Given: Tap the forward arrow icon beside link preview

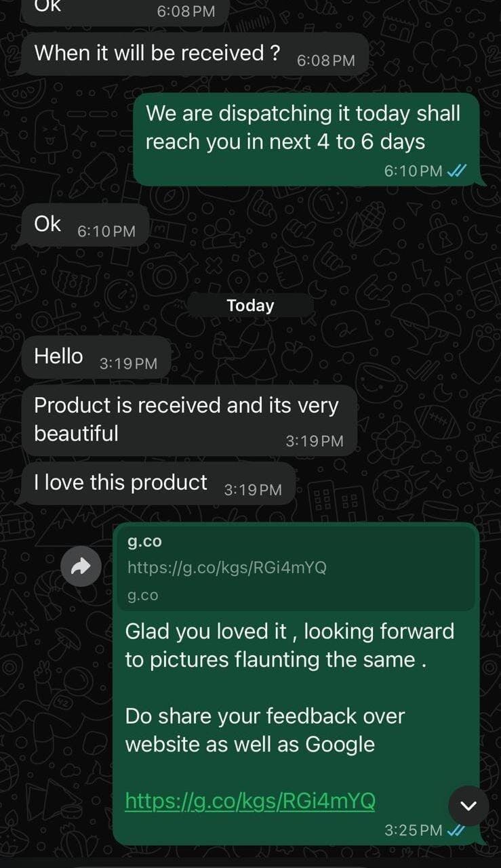Looking at the screenshot, I should 81,566.
